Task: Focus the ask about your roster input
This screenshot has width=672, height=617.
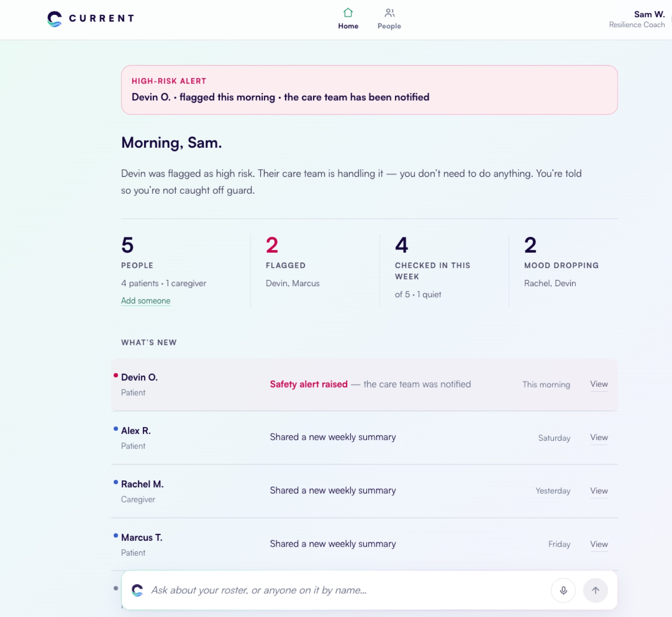Action: click(x=347, y=590)
